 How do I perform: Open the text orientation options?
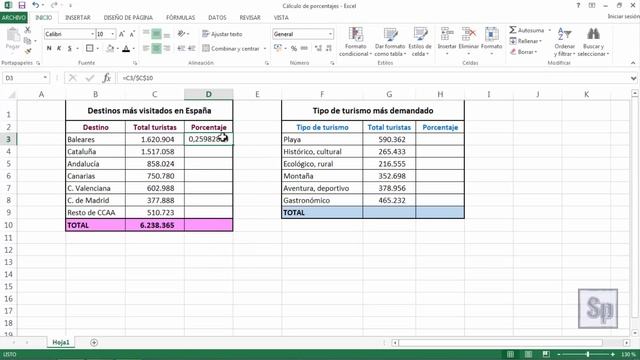[182, 34]
